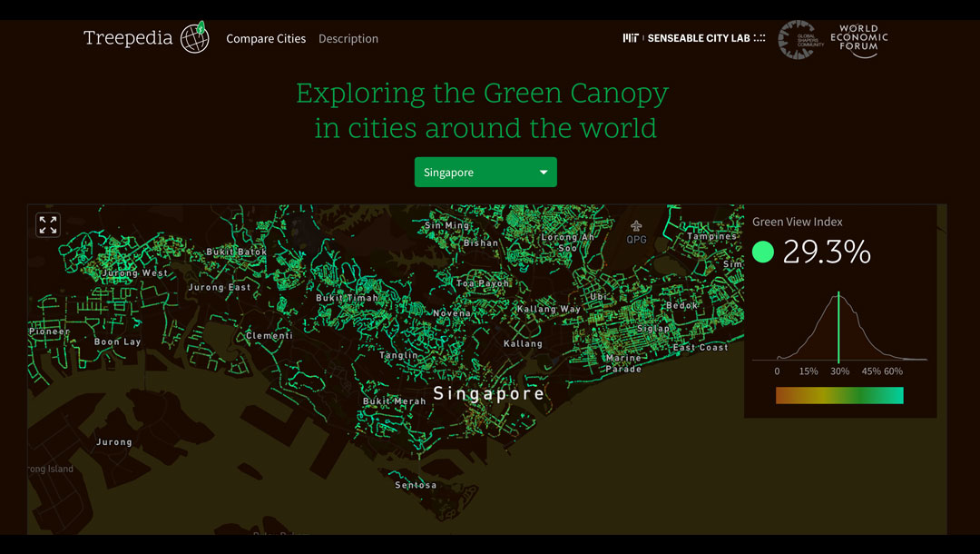Click the MIT Senseable City Lab logo
980x554 pixels.
[x=693, y=39]
